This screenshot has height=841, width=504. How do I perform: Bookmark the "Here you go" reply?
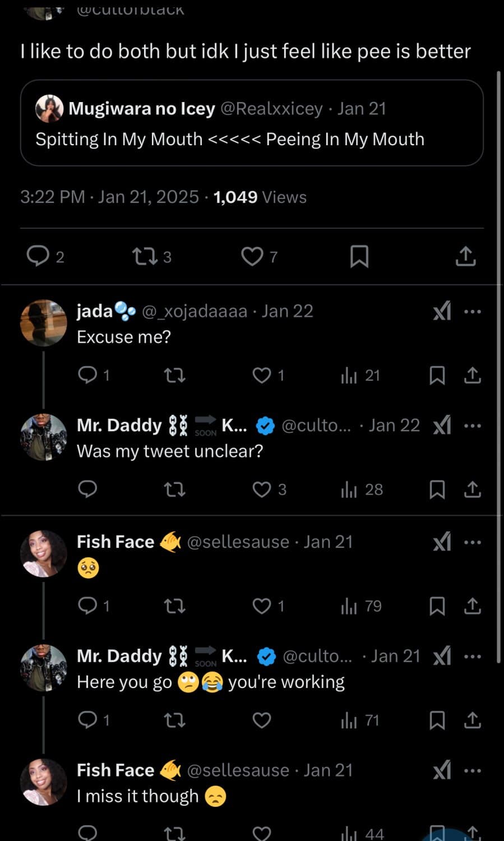click(x=437, y=720)
